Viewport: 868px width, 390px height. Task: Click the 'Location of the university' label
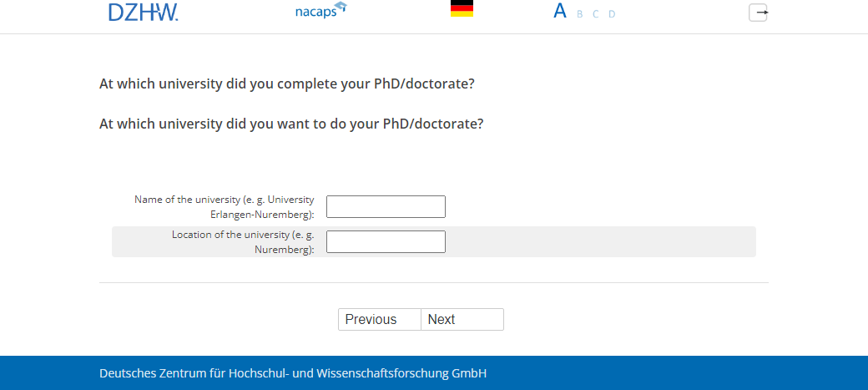click(x=243, y=241)
